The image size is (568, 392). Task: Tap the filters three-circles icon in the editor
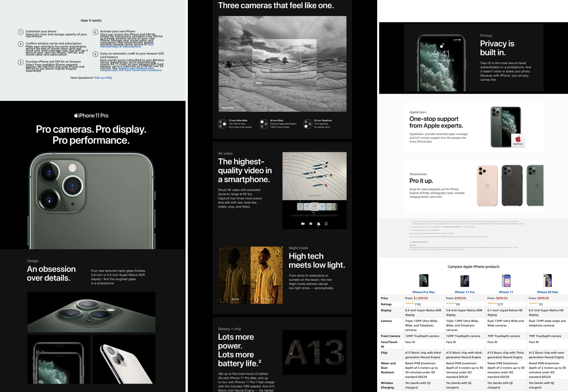click(318, 224)
